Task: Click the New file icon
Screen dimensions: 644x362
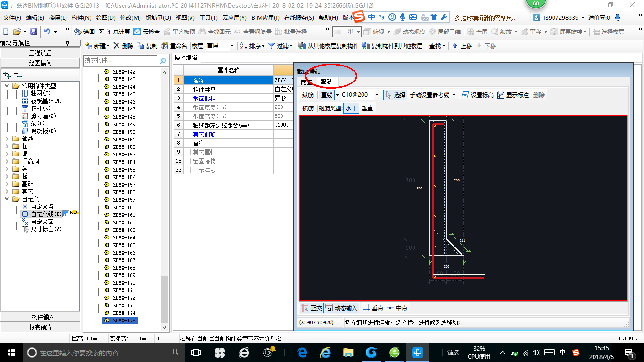Action: (x=6, y=32)
